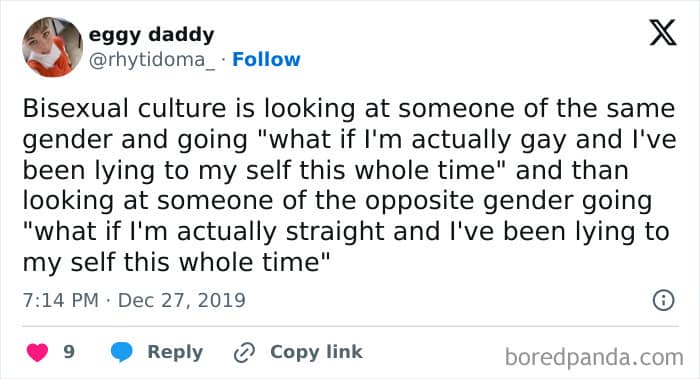The image size is (700, 379).
Task: Follow the @rhytidoma_ account
Action: tap(266, 59)
